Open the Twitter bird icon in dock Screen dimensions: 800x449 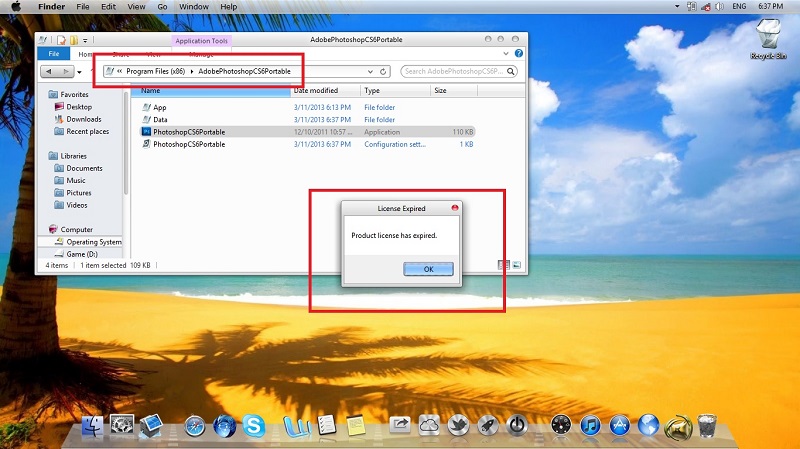[458, 426]
